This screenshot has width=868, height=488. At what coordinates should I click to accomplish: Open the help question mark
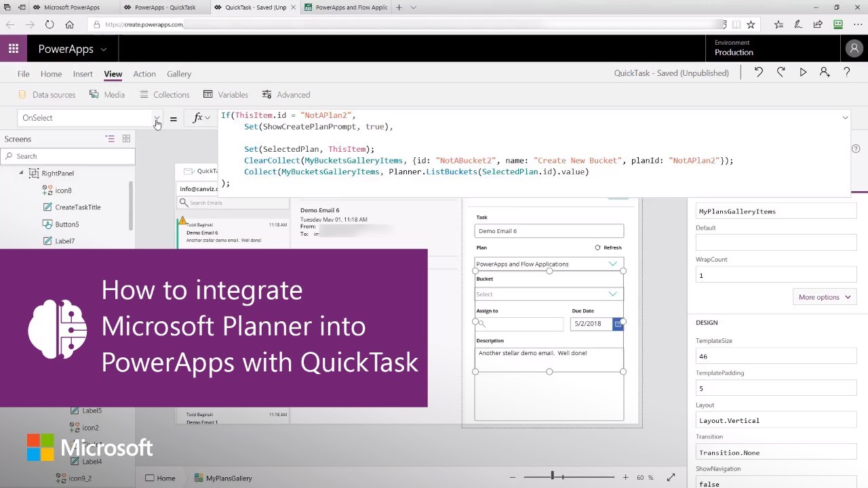pos(847,73)
